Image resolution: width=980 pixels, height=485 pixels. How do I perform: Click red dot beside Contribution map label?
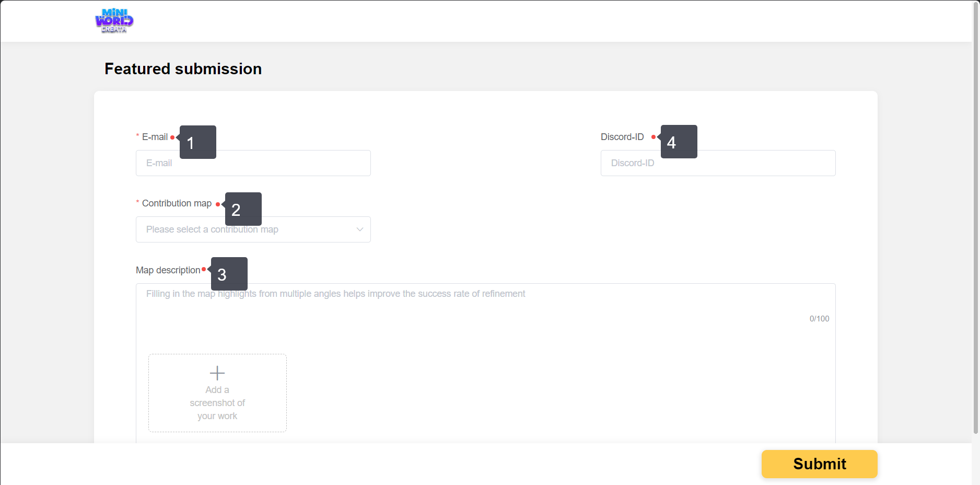click(x=218, y=204)
